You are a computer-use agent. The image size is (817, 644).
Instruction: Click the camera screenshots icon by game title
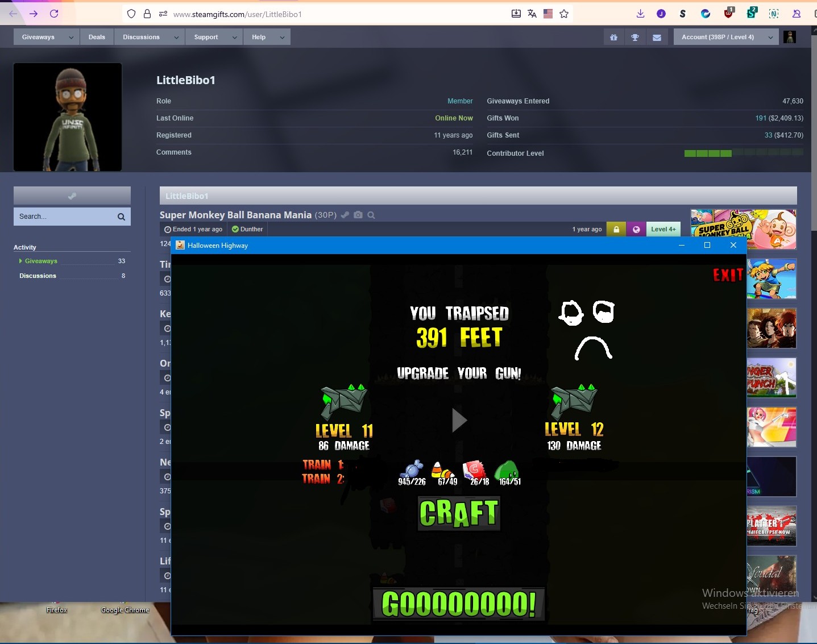[x=358, y=215]
